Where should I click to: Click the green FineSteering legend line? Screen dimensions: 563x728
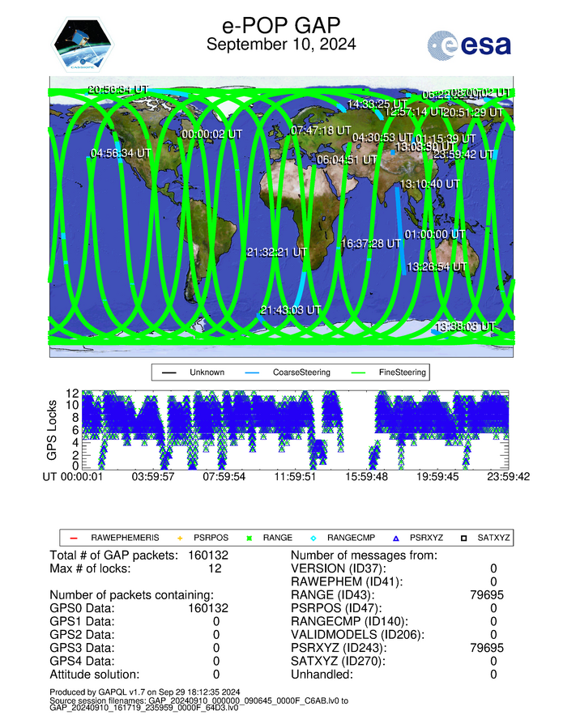pyautogui.click(x=360, y=373)
